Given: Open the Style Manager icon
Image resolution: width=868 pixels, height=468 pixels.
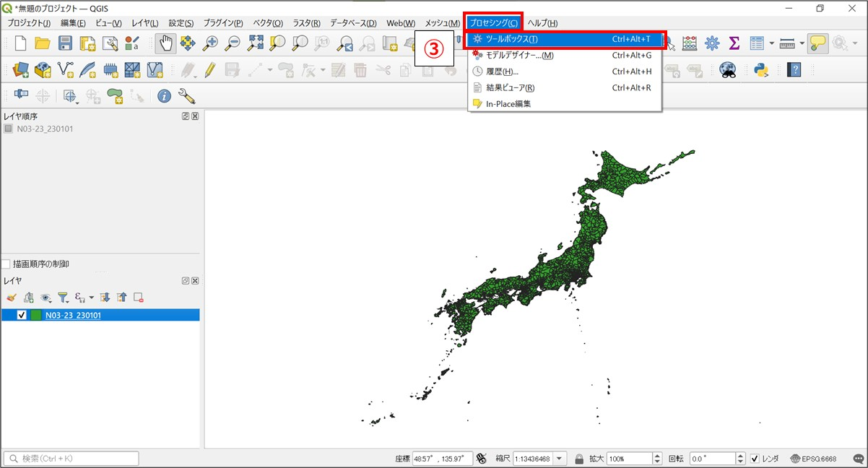Looking at the screenshot, I should [132, 43].
